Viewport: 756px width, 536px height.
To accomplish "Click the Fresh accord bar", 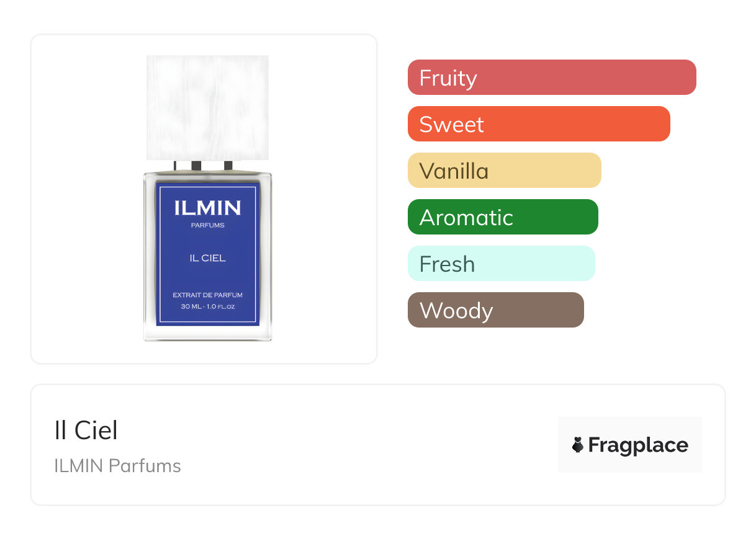I will [501, 264].
